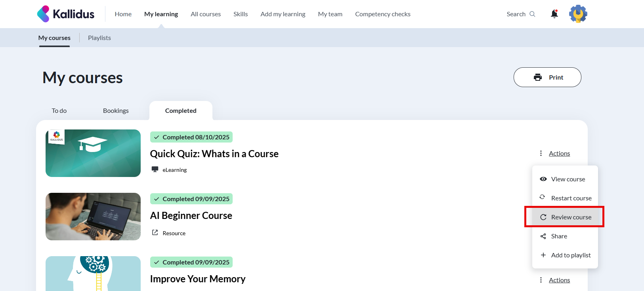The height and width of the screenshot is (291, 644).
Task: Click the Quick Quiz course thumbnail
Action: (x=93, y=153)
